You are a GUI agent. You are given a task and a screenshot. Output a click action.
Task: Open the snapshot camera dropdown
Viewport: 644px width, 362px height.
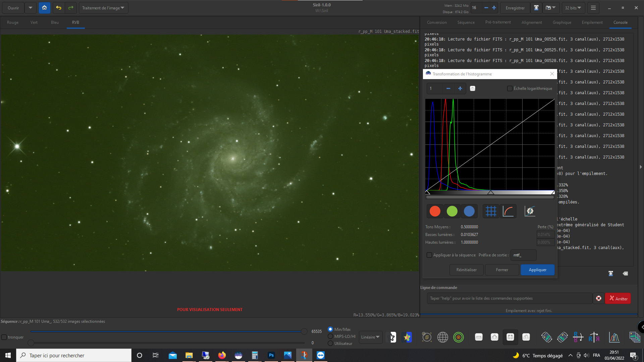tap(551, 8)
